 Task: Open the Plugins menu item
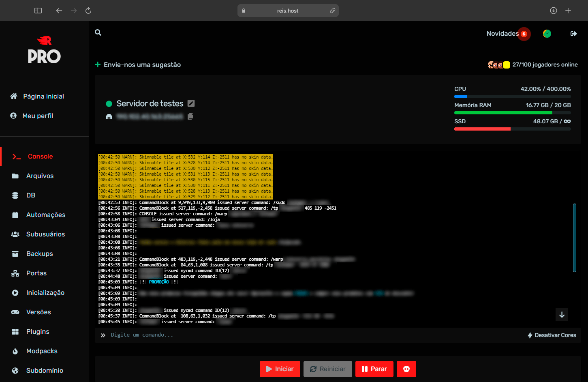tap(38, 332)
